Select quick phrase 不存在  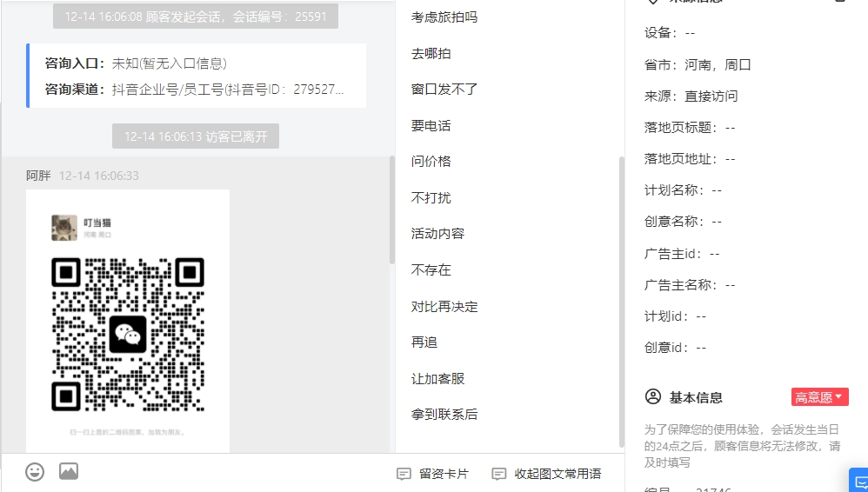click(x=431, y=270)
